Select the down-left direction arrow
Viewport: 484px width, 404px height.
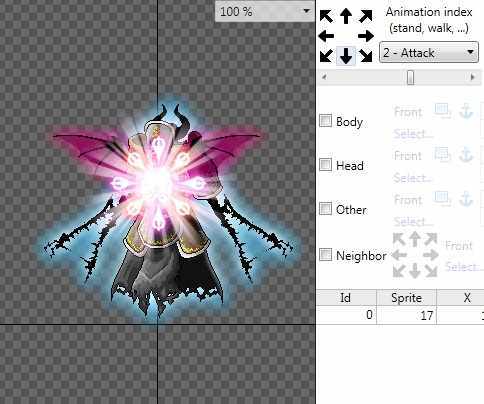point(326,56)
